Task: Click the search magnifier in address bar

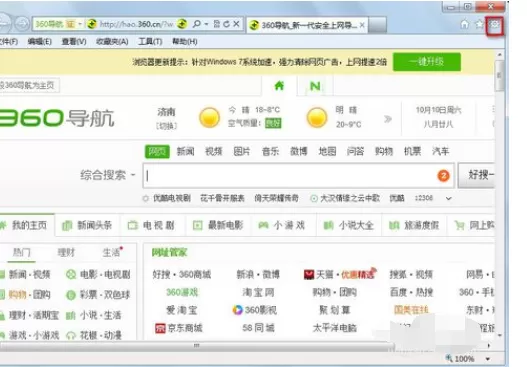Action: (x=197, y=24)
